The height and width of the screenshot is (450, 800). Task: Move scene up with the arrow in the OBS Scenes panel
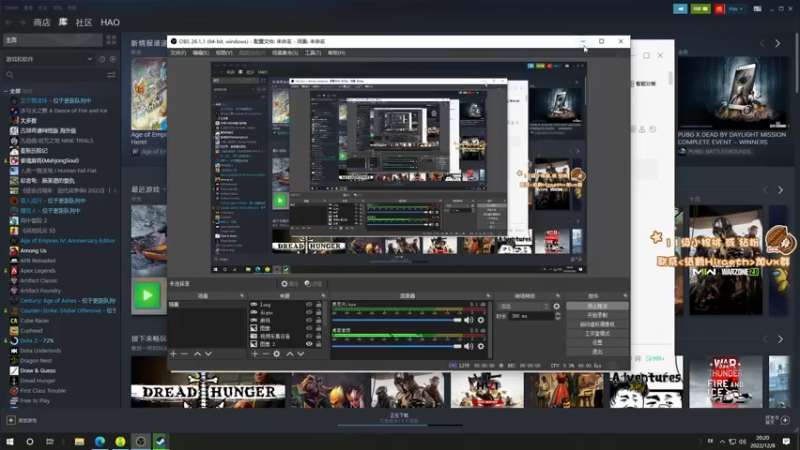point(197,354)
